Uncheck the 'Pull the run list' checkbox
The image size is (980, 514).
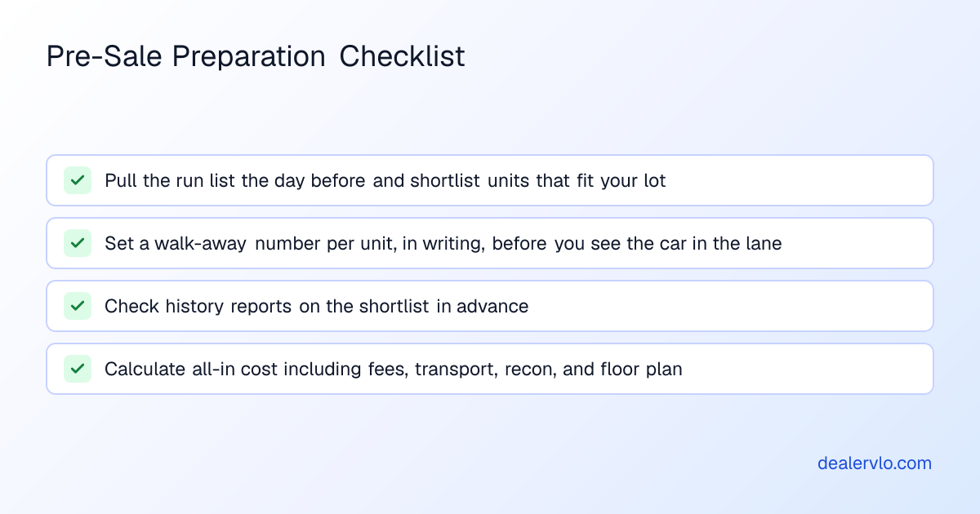click(x=78, y=180)
